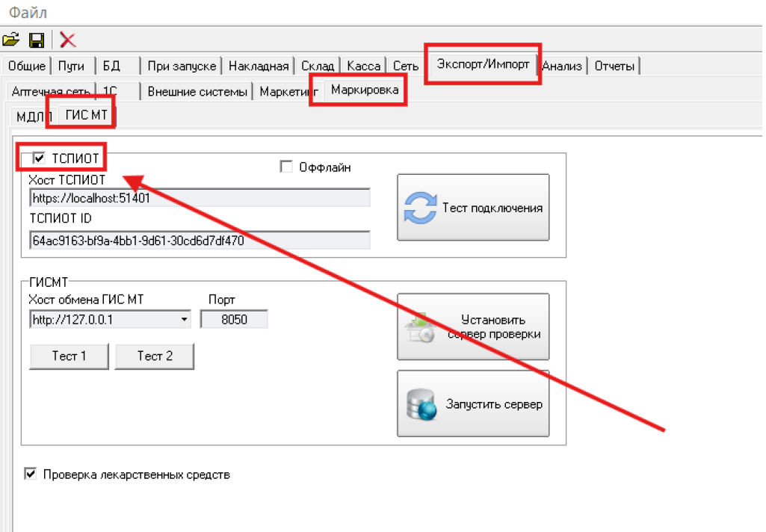766x532 pixels.
Task: Open the Маркировка sub-tab
Action: click(x=358, y=90)
